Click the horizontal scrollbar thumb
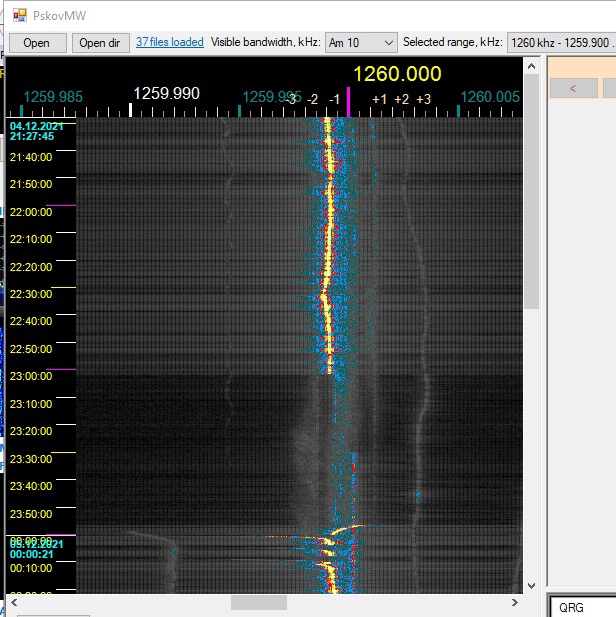 [259, 602]
